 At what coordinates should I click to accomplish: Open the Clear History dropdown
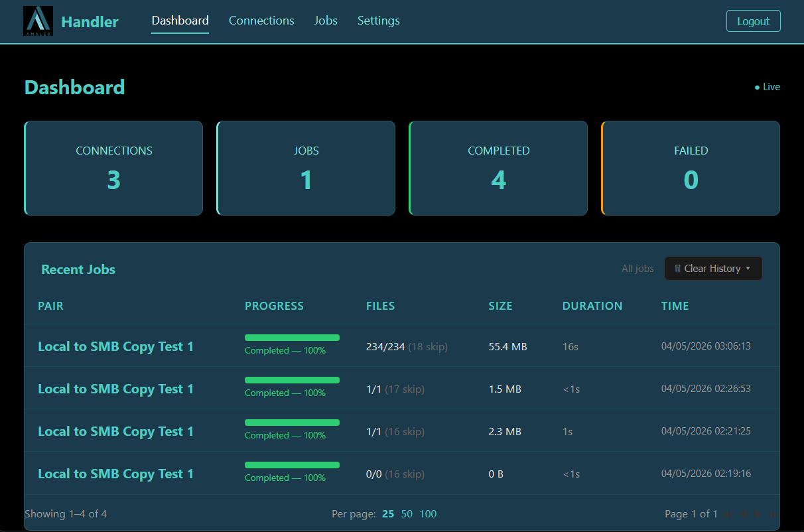click(713, 269)
